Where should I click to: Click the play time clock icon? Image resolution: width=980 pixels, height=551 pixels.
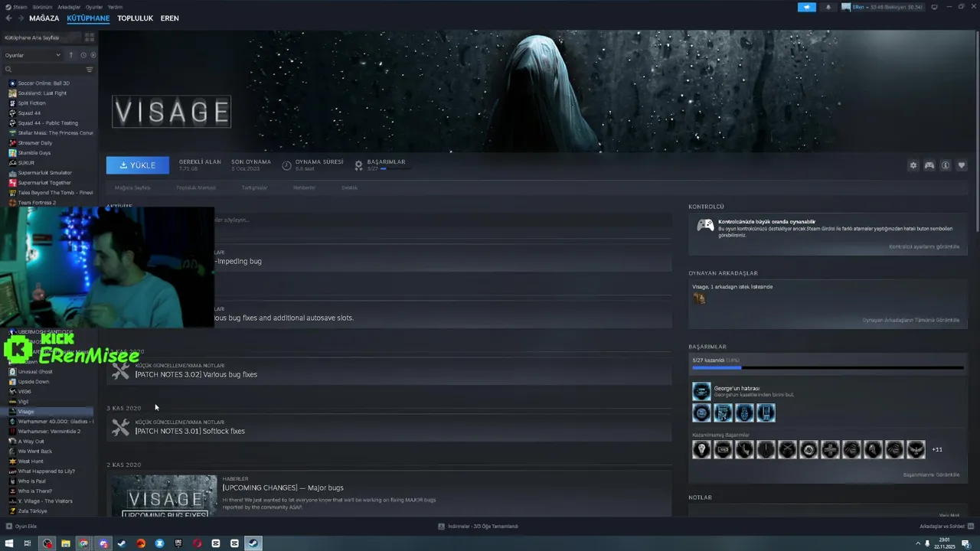(286, 165)
